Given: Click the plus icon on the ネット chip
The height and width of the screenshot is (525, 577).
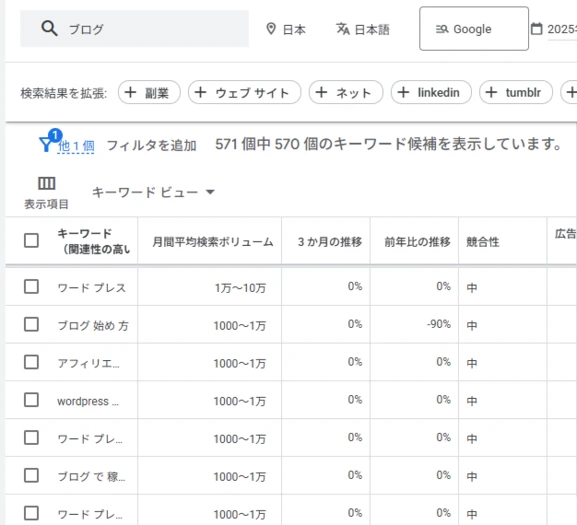Looking at the screenshot, I should coord(321,92).
